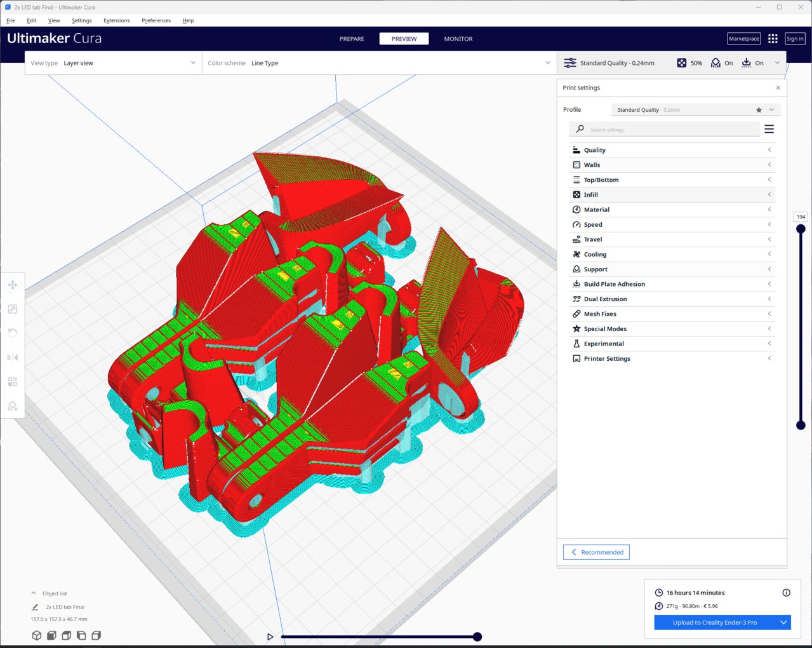This screenshot has width=812, height=648.
Task: Expand the Dual Extrusion category
Action: 672,299
